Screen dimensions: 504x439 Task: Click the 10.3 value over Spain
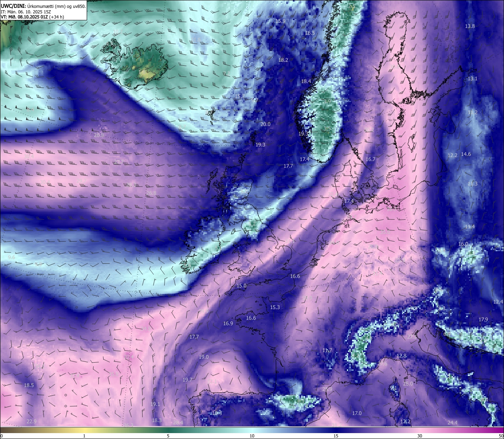point(217,413)
